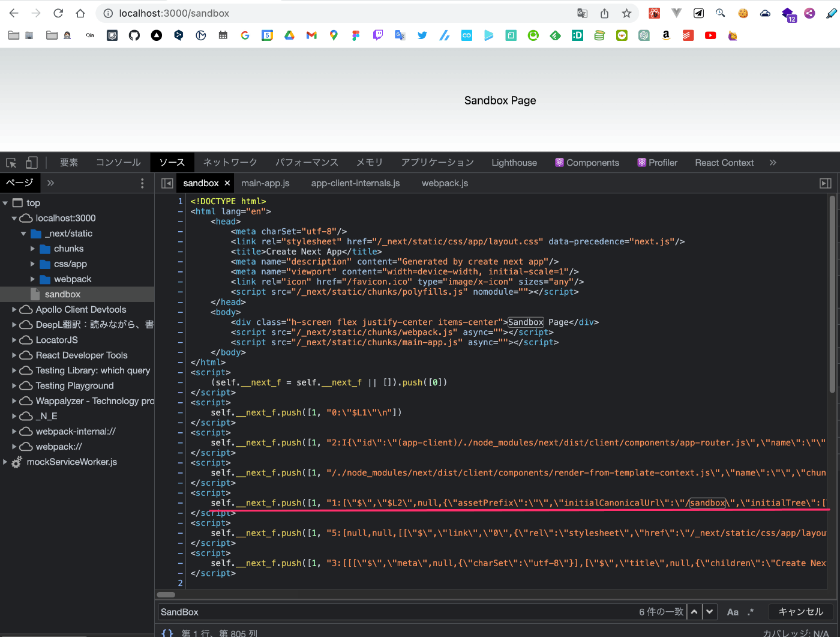The width and height of the screenshot is (840, 637).
Task: Click the share page icon
Action: click(604, 13)
